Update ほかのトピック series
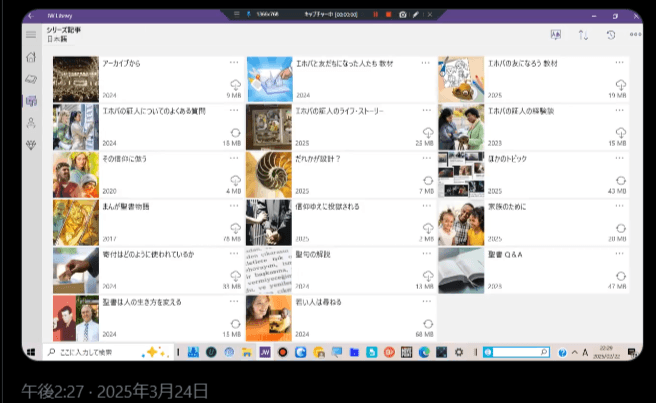The height and width of the screenshot is (403, 656). pyautogui.click(x=621, y=180)
